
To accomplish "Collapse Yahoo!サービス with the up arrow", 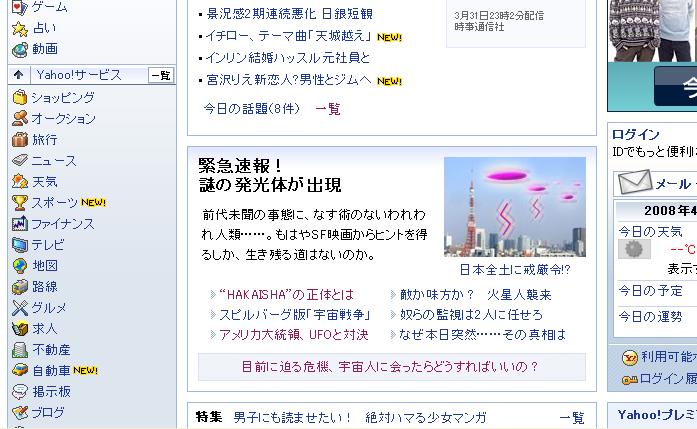I will point(19,75).
